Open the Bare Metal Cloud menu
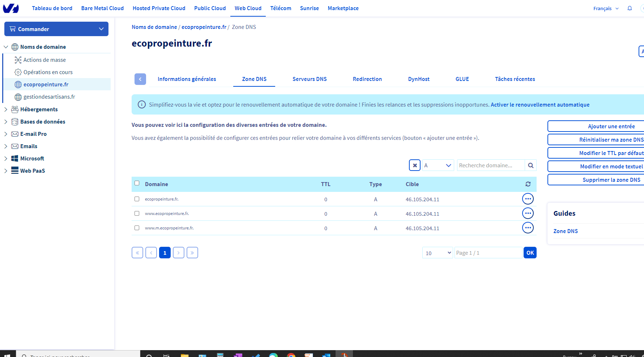Image resolution: width=644 pixels, height=357 pixels. [102, 8]
